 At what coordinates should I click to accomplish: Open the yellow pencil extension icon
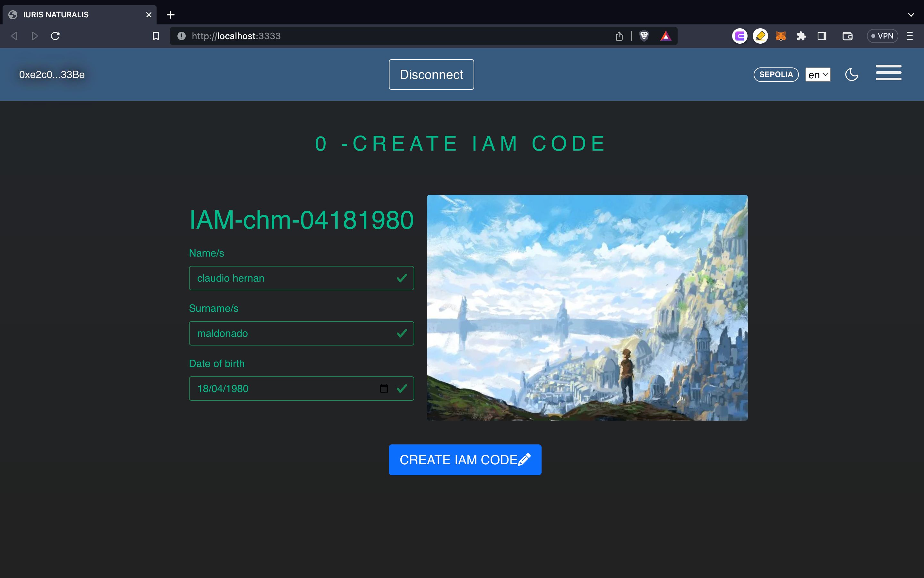pos(760,36)
